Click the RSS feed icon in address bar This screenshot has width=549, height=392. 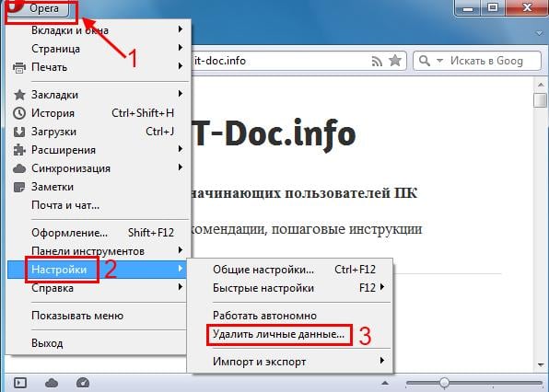coord(377,62)
